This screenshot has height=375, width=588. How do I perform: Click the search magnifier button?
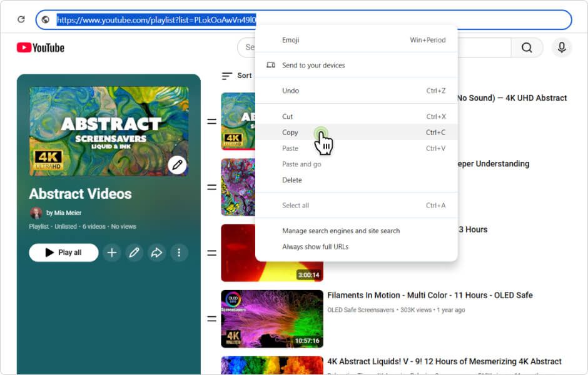coord(527,47)
